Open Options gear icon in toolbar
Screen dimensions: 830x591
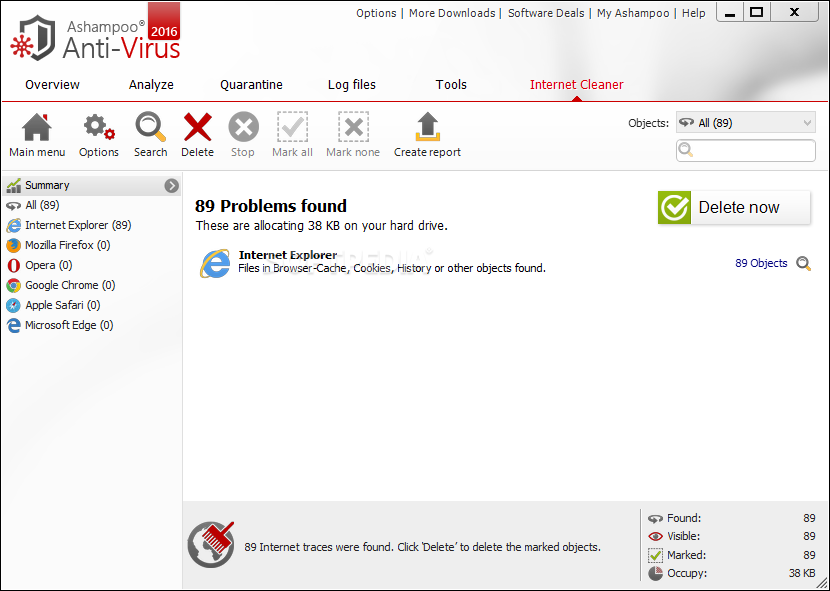point(99,127)
